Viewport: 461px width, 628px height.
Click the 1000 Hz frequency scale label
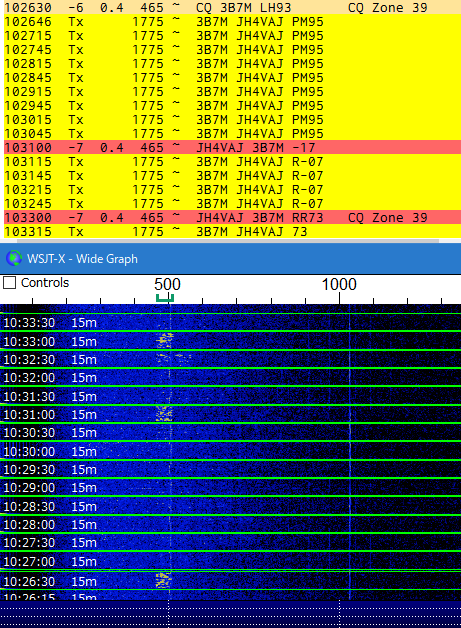(x=339, y=284)
